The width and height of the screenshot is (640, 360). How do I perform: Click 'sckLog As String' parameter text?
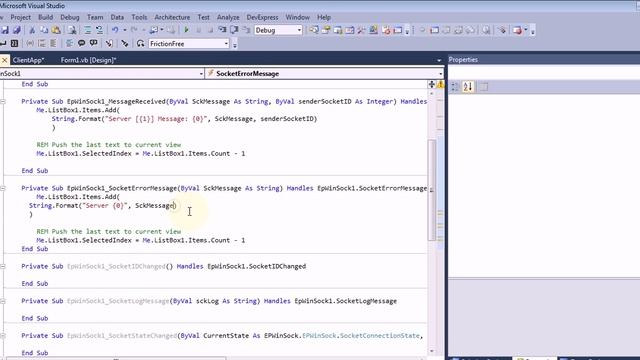[226, 301]
